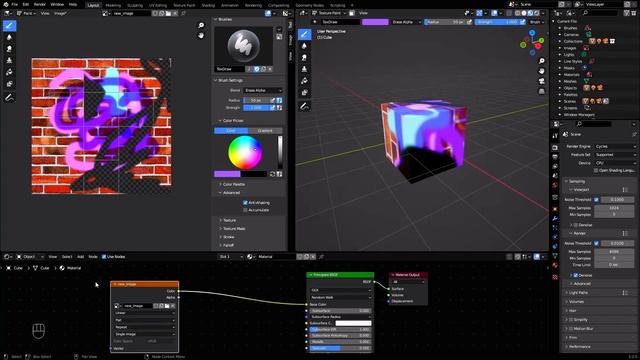This screenshot has height=360, width=640.
Task: Select the Soften tool in 3D viewport
Action: (x=304, y=46)
